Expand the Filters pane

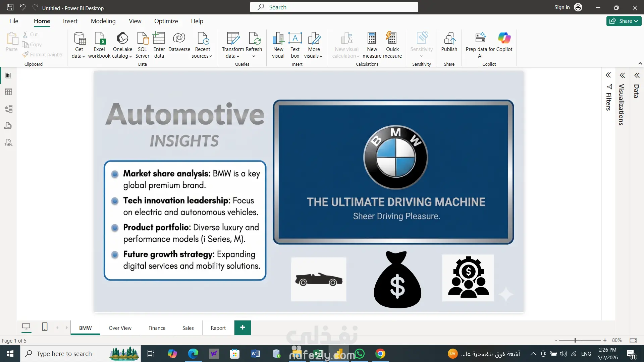608,75
